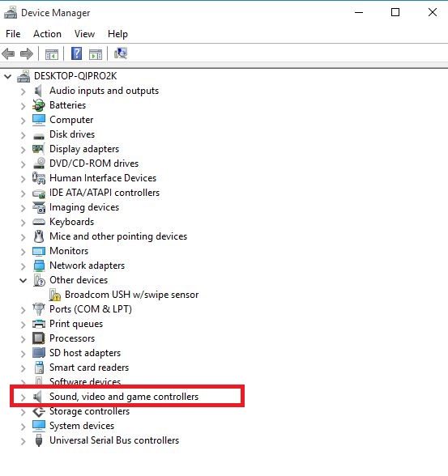The height and width of the screenshot is (476, 448).
Task: Click the Smart card readers icon
Action: (39, 368)
